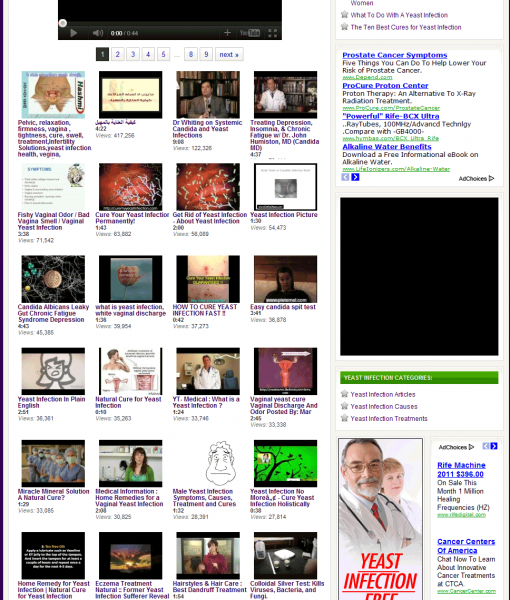The image size is (510, 600).
Task: Move the video progress scrubber knob
Action: [62, 23]
